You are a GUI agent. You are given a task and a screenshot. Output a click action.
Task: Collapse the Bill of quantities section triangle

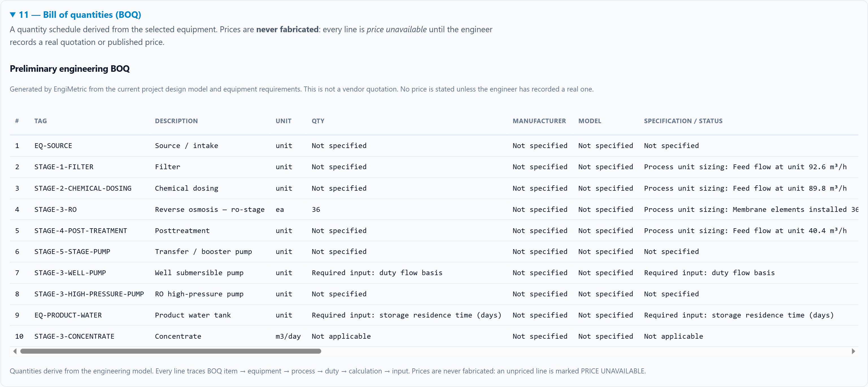(x=13, y=15)
